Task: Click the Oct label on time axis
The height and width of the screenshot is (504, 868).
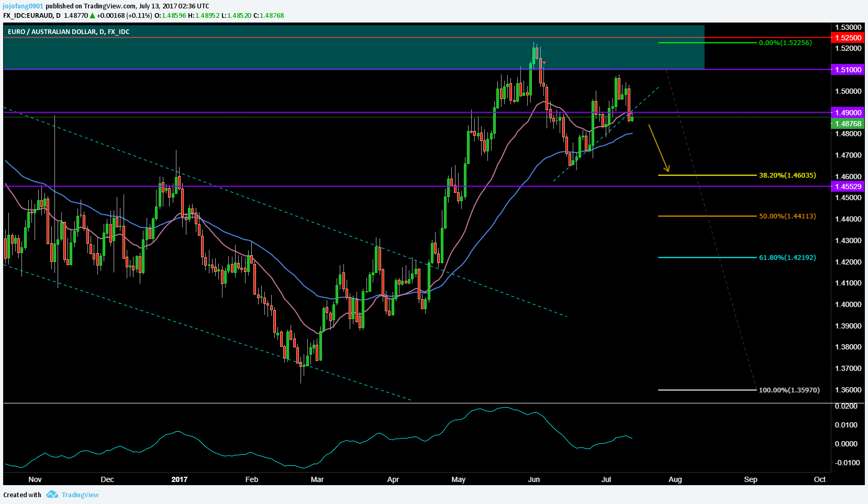Action: pos(820,479)
